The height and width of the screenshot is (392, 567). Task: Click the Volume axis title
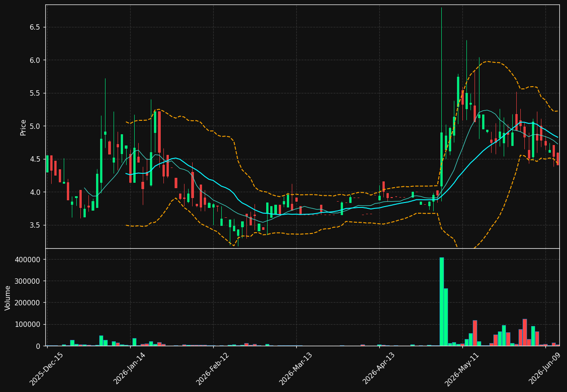(x=8, y=298)
